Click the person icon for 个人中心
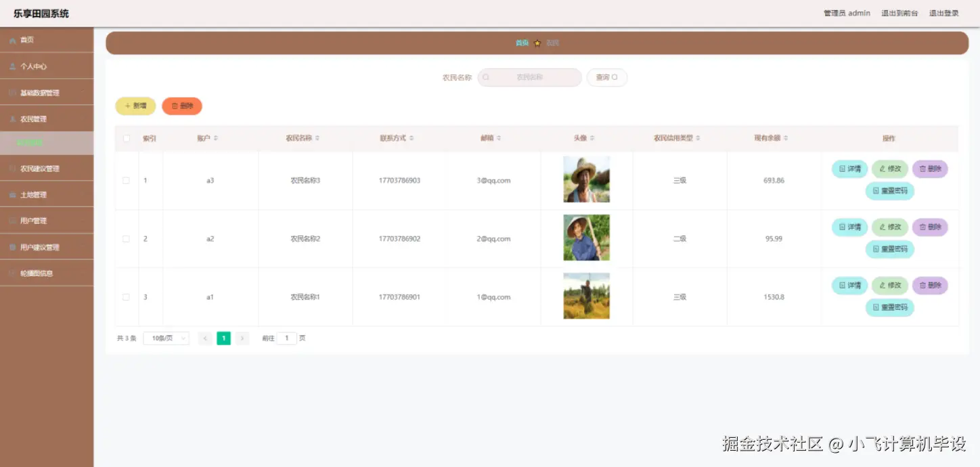This screenshot has height=467, width=980. [x=12, y=66]
